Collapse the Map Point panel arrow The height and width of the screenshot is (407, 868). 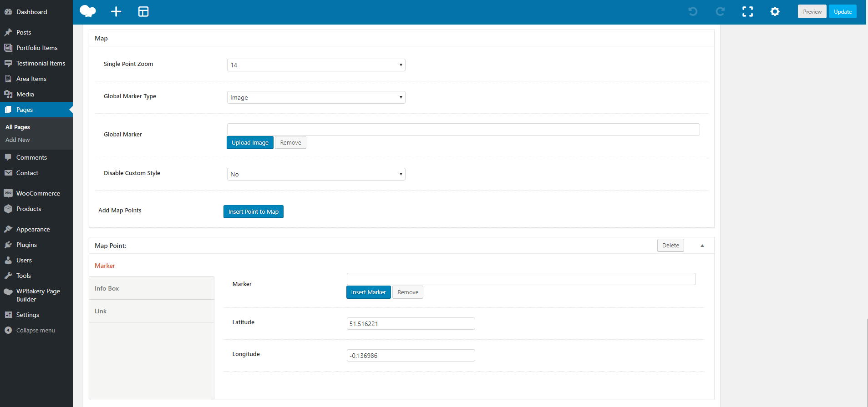pos(702,246)
